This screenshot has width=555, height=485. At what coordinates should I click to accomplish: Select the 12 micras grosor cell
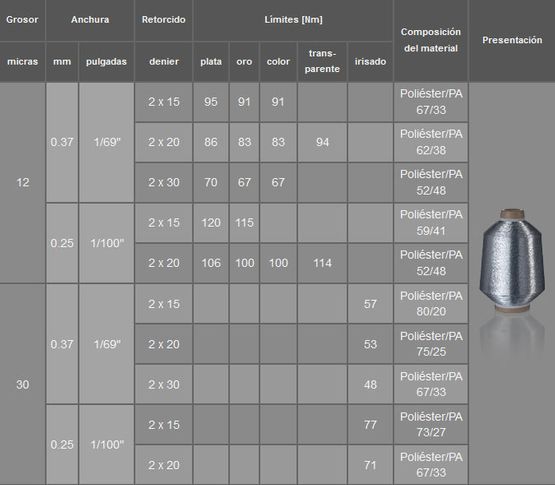(x=22, y=183)
